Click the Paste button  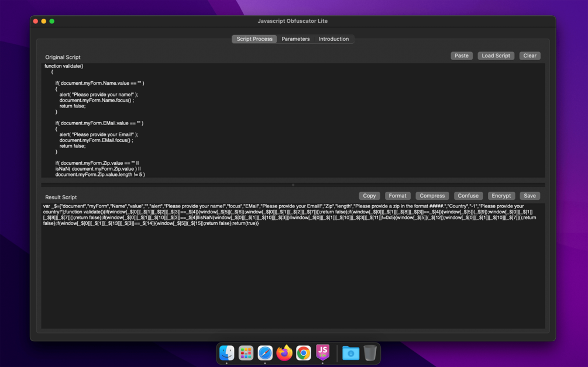pos(462,56)
